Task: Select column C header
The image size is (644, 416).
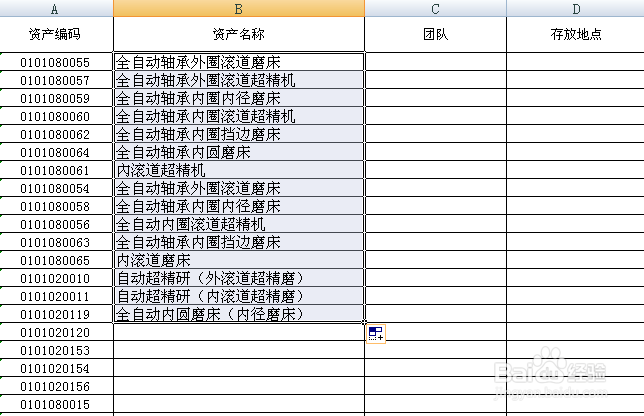Action: coord(435,8)
